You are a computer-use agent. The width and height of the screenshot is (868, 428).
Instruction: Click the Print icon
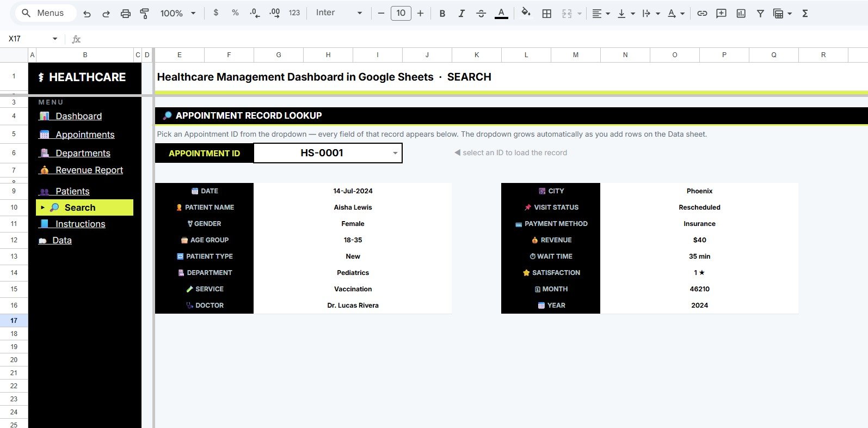[126, 13]
